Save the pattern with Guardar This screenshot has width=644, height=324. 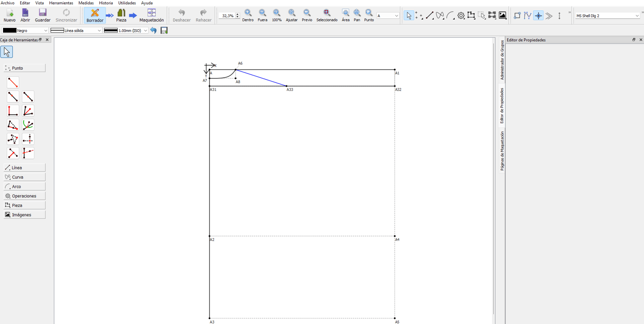[x=43, y=15]
